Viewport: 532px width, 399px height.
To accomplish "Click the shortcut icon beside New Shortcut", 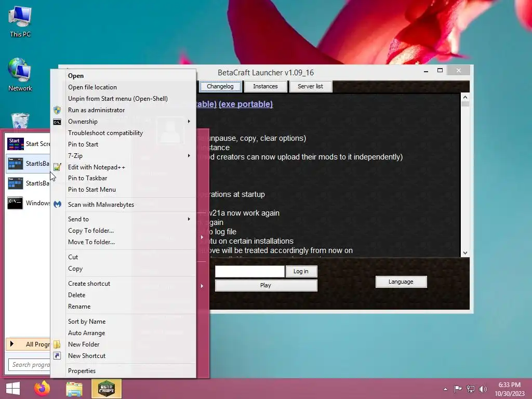I will (57, 356).
